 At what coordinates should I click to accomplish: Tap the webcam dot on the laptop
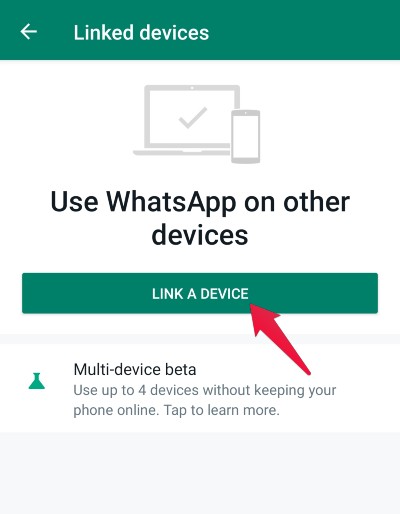tap(192, 88)
